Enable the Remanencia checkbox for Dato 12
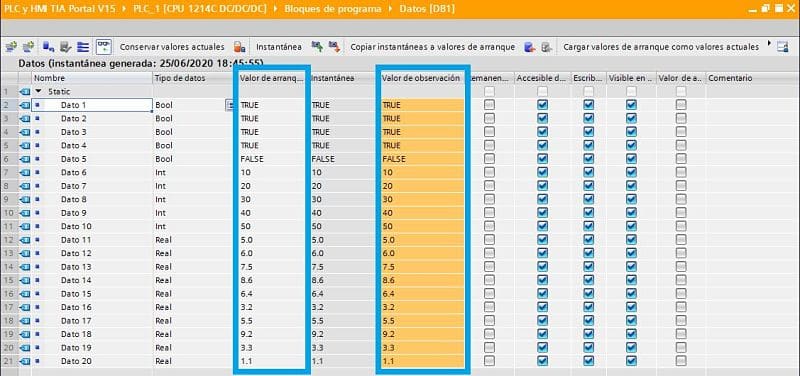Screen dimensions: 800x376 coord(489,253)
